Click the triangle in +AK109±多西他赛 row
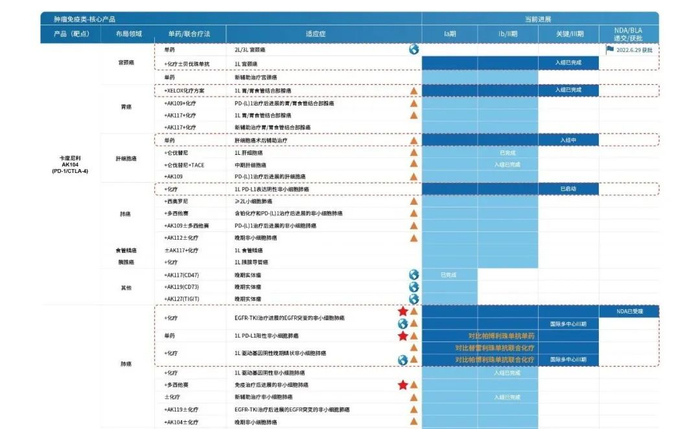The height and width of the screenshot is (429, 700). point(414,225)
